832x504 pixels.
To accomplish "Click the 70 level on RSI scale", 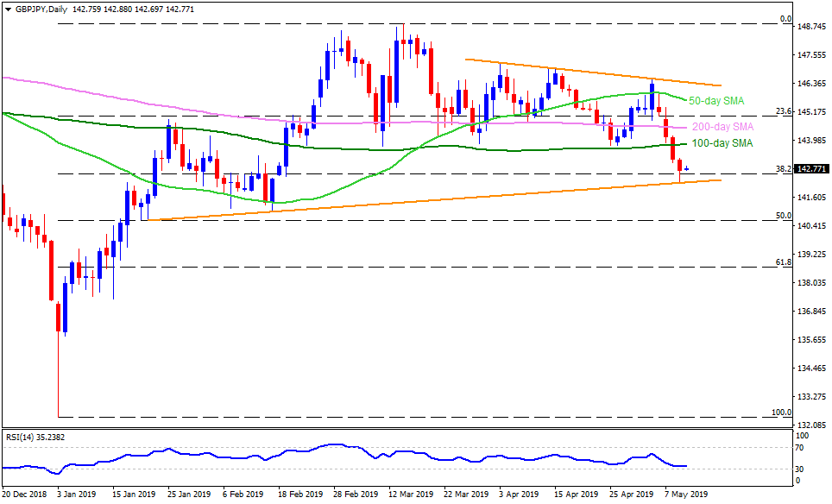I will pos(802,448).
